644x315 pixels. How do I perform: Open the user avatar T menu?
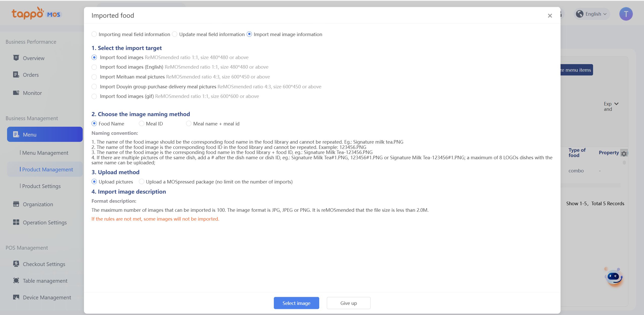626,14
